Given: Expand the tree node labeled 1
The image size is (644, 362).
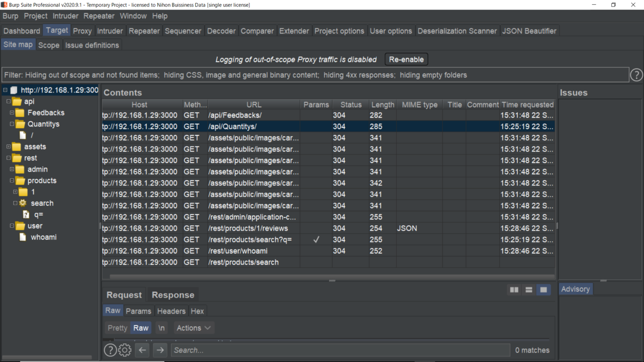Looking at the screenshot, I should 15,192.
